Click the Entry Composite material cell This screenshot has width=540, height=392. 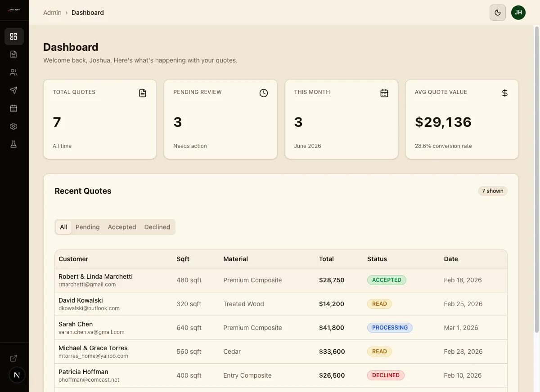click(247, 375)
